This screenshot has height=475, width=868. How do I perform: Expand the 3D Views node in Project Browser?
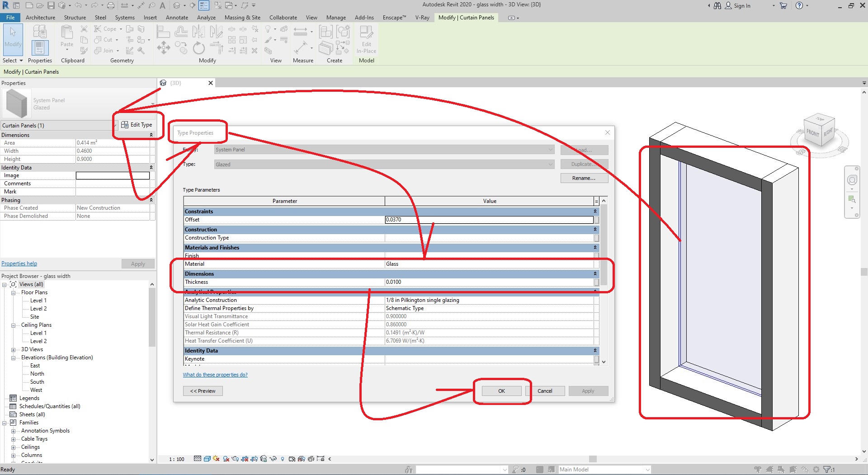click(13, 349)
